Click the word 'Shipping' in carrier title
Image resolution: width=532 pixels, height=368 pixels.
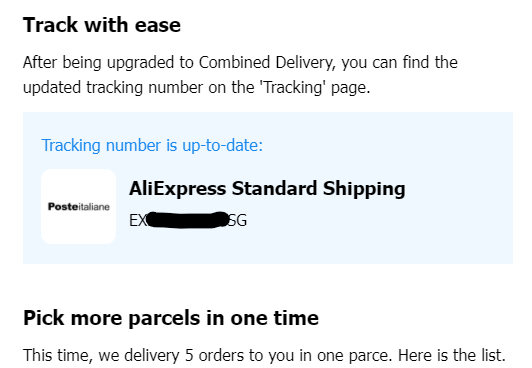point(364,189)
